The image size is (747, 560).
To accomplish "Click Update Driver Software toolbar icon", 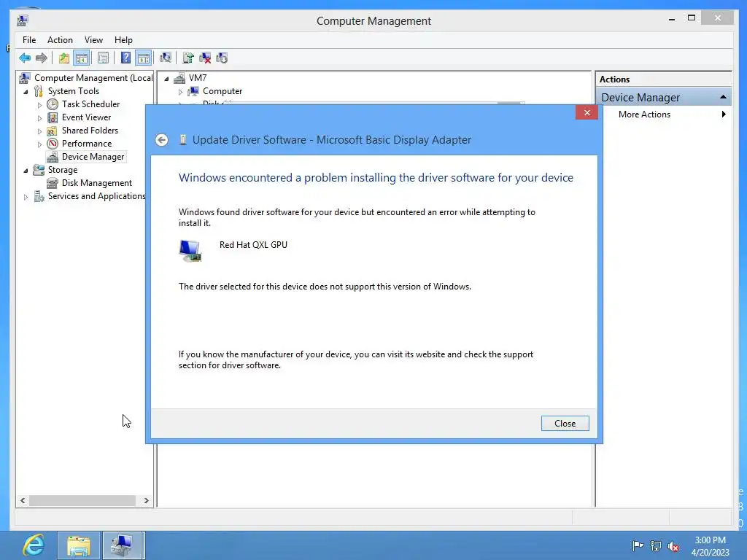I will tap(187, 58).
